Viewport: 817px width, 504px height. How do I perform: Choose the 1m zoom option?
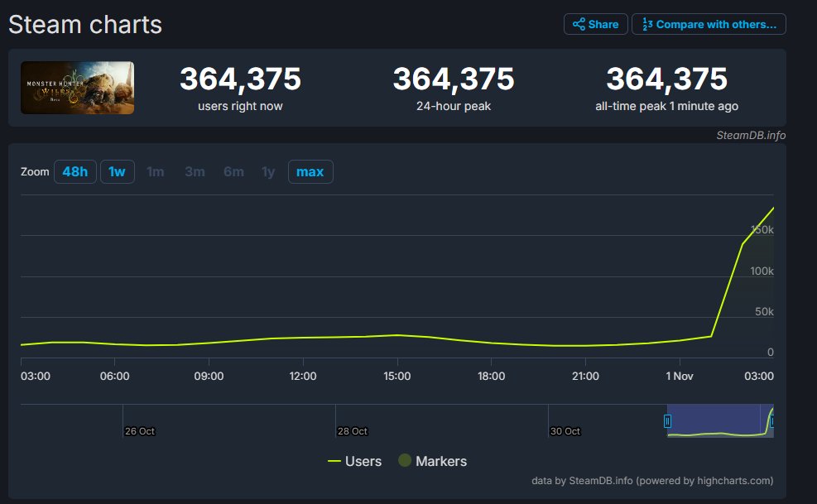(156, 171)
